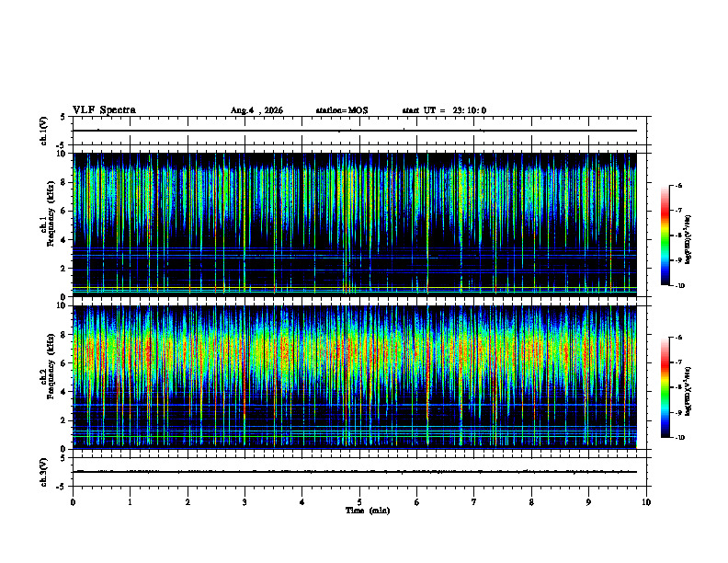Viewport: 728px width, 563px height.
Task: Click time axis tick label "0"
Action: (x=73, y=502)
